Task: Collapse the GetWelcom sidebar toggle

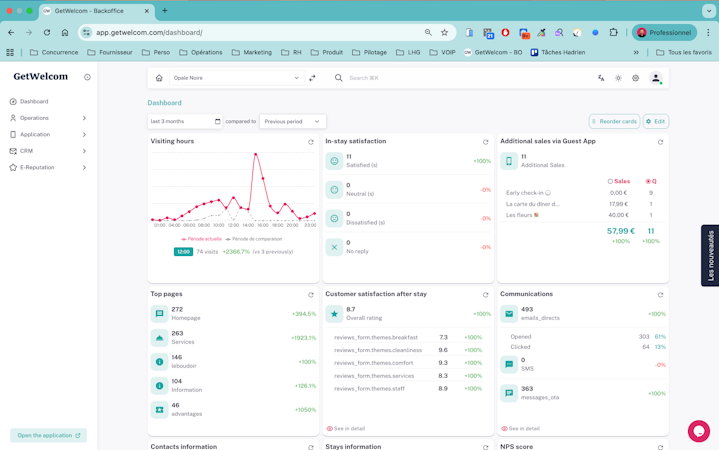Action: [x=87, y=77]
